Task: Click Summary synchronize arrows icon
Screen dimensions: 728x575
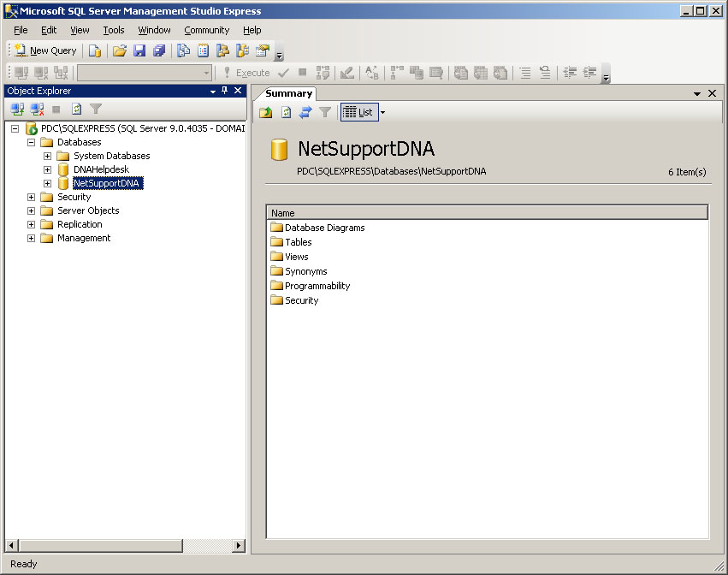Action: pos(305,112)
